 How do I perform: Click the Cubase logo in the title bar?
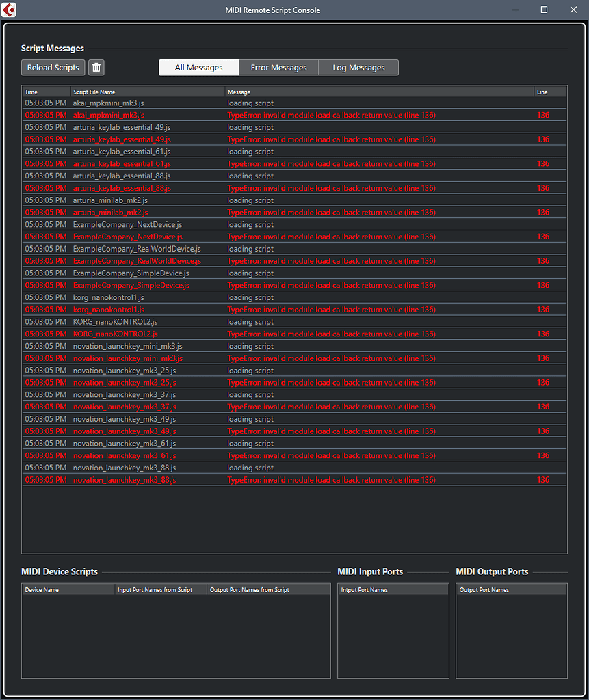(8, 10)
